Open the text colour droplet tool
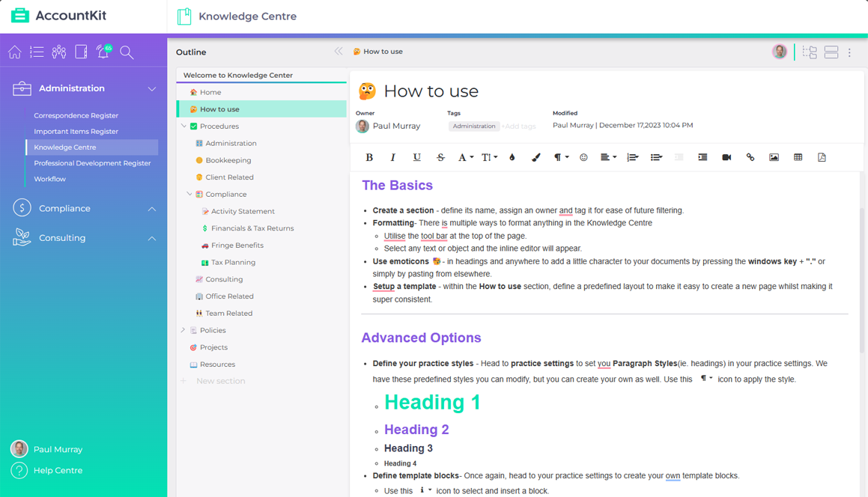This screenshot has width=868, height=497. pos(512,157)
